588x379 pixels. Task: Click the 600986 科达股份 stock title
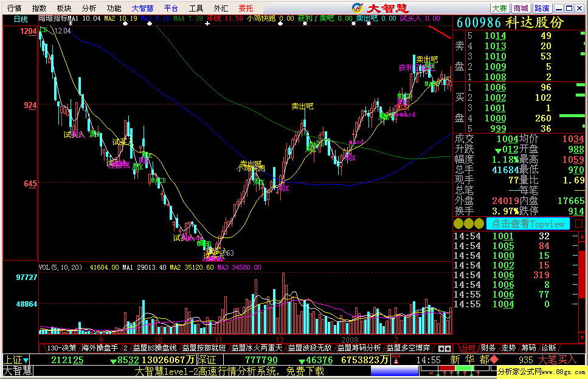coord(510,22)
